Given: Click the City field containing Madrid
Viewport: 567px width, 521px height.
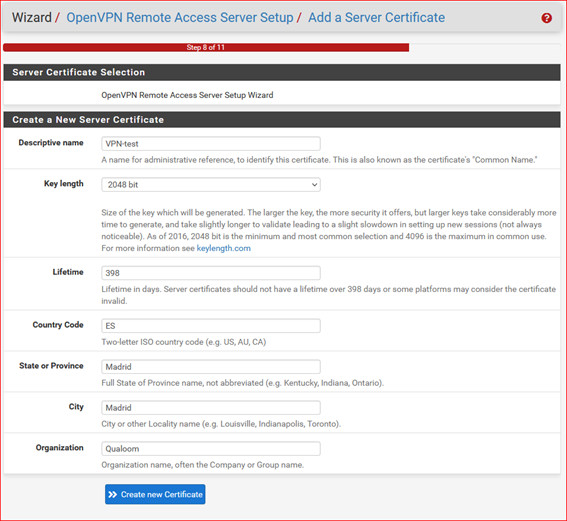Looking at the screenshot, I should pyautogui.click(x=211, y=407).
